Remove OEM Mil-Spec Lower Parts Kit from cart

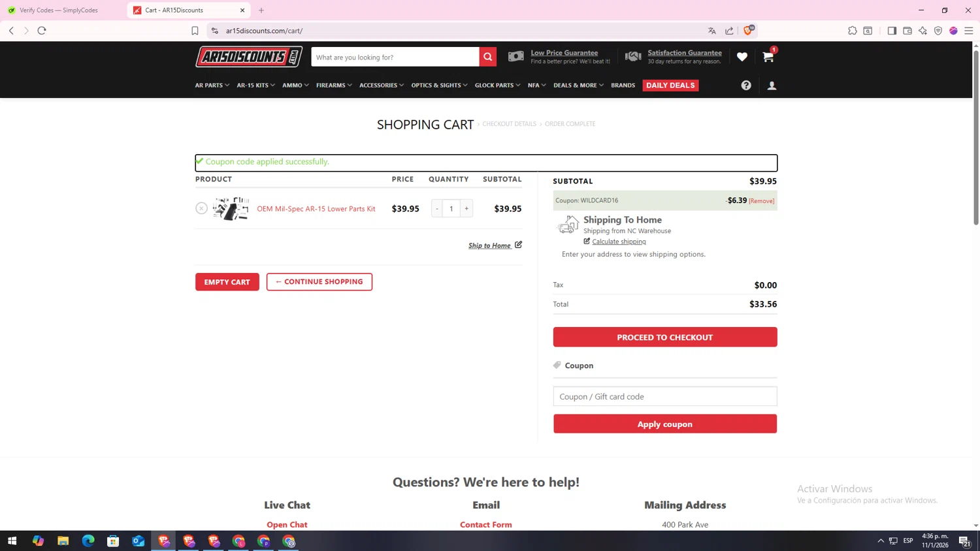click(x=201, y=208)
